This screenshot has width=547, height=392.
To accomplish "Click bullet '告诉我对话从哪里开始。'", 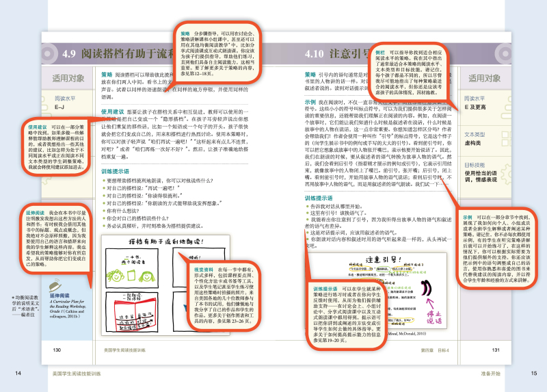I will pyautogui.click(x=336, y=207).
